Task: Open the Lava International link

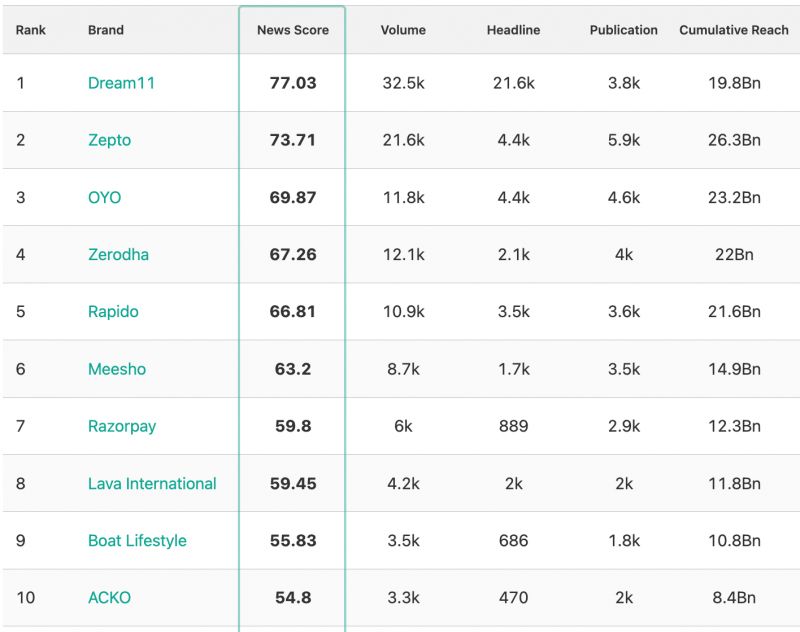Action: 152,483
